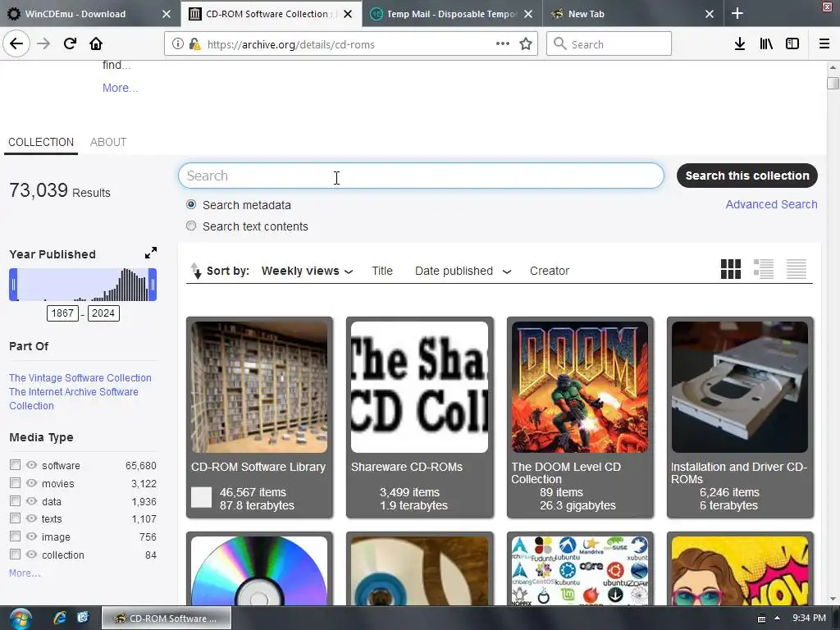
Task: Toggle eye icon for software only
Action: click(x=32, y=465)
